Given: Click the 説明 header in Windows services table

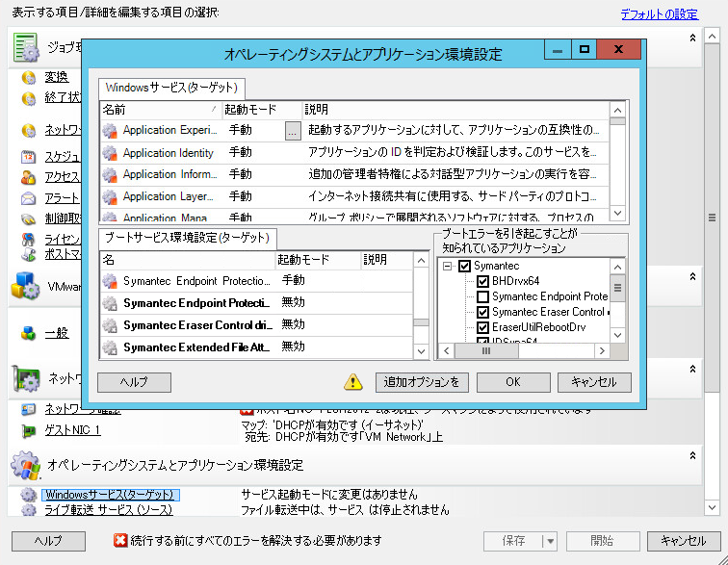Looking at the screenshot, I should click(x=455, y=110).
